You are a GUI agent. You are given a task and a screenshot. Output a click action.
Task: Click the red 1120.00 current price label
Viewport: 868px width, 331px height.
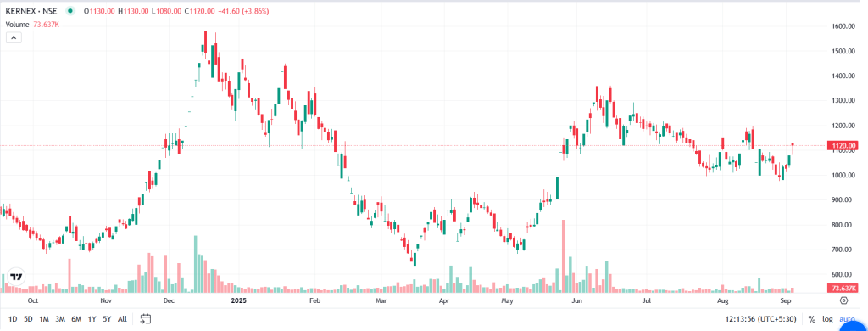pos(842,146)
